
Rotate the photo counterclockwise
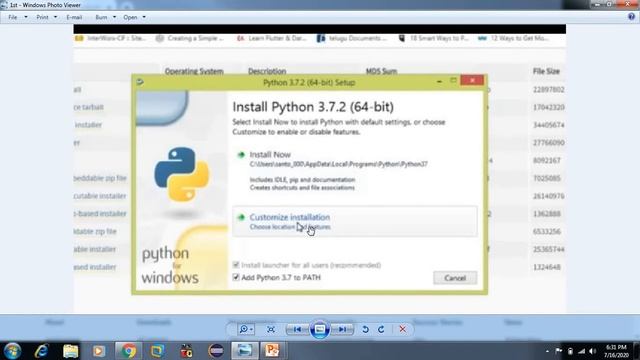366,329
